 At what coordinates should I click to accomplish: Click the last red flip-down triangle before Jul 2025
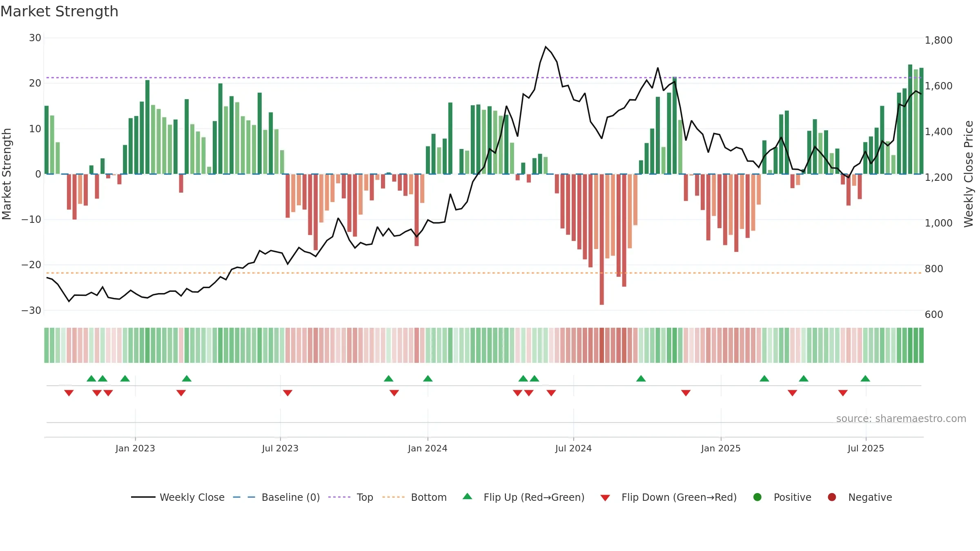pyautogui.click(x=843, y=393)
